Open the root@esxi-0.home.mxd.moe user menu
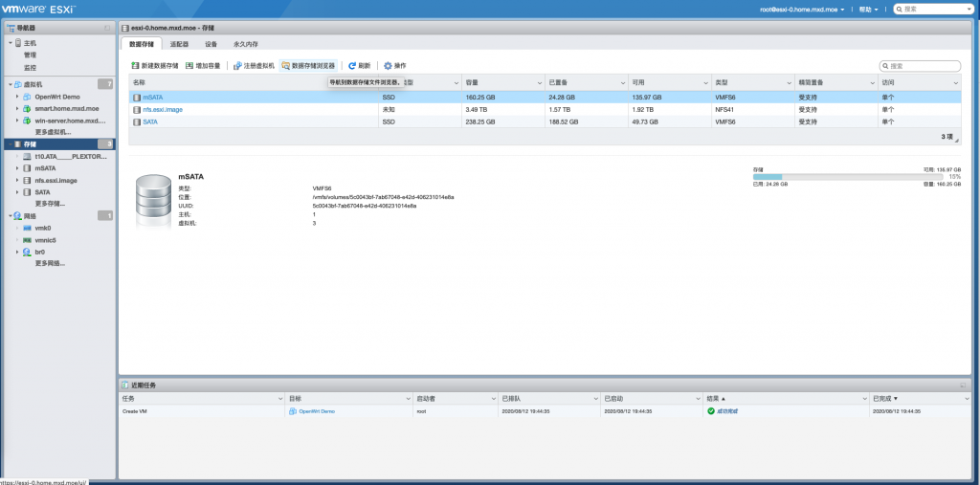The height and width of the screenshot is (485, 980). click(802, 10)
